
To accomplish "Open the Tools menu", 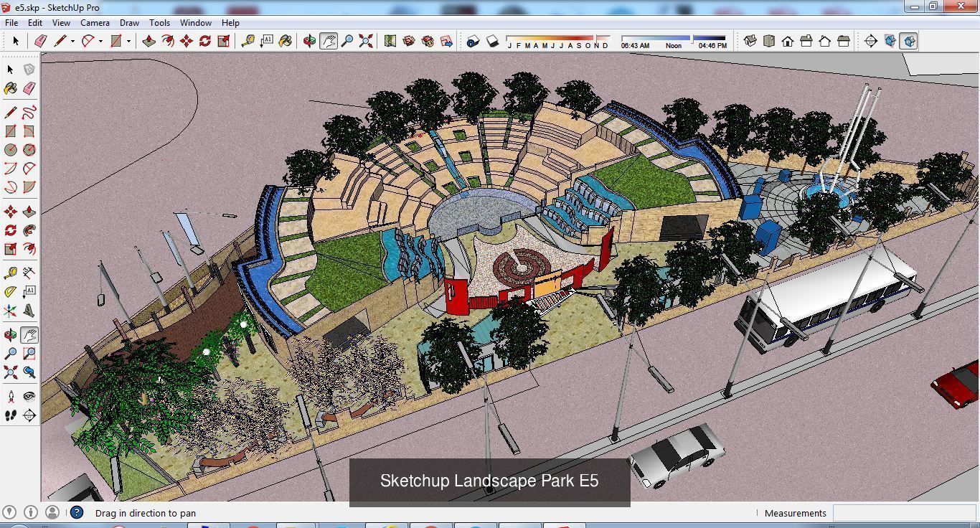I will [159, 22].
